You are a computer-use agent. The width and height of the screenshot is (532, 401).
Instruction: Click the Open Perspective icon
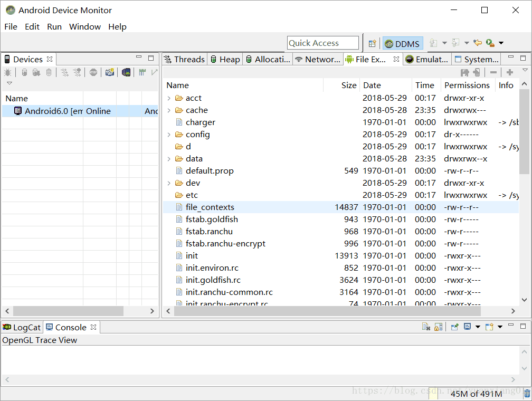(372, 43)
